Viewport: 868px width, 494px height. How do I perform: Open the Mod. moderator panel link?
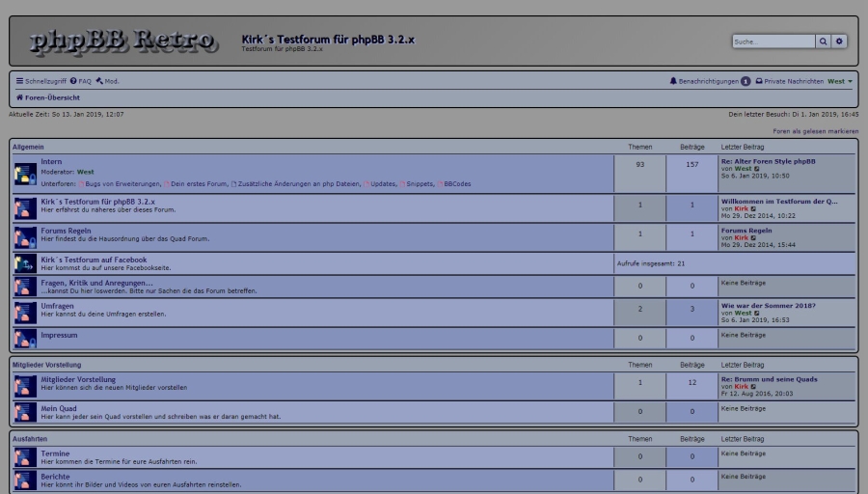pos(108,81)
